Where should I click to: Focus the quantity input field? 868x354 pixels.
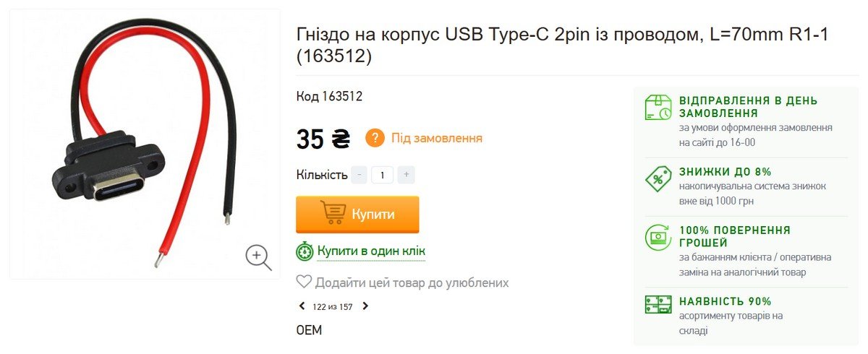click(382, 175)
